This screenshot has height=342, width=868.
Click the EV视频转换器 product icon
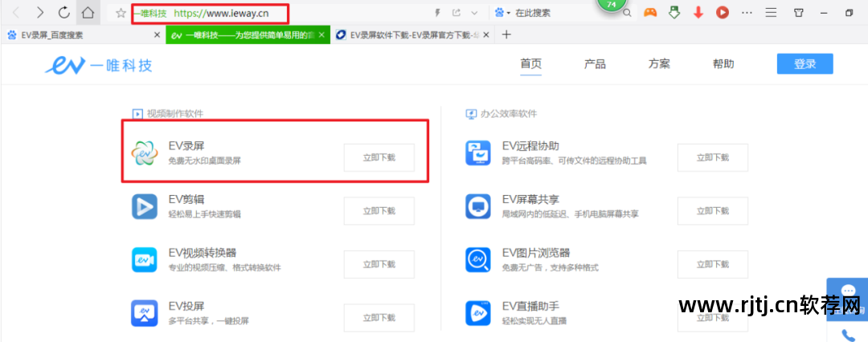click(145, 260)
